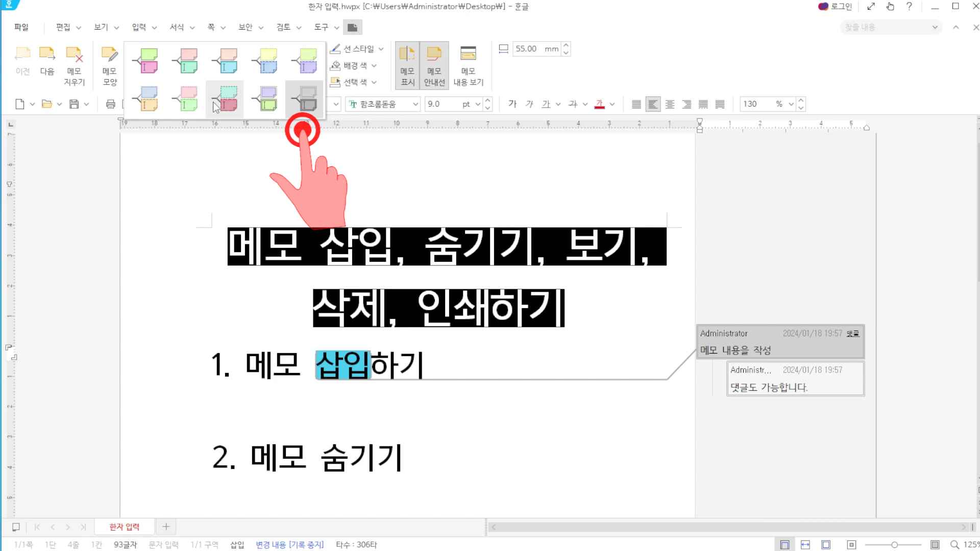Open the 검토 (Review) menu
This screenshot has height=551, width=980.
point(283,27)
